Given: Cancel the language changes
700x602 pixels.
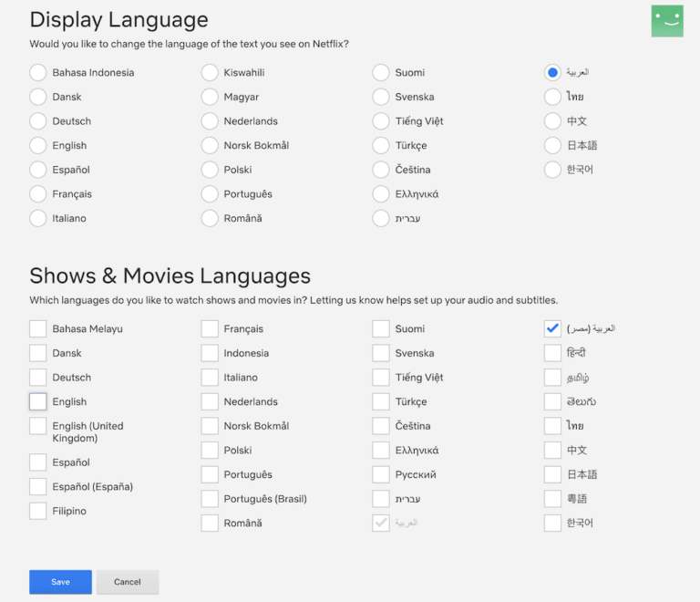Looking at the screenshot, I should pos(128,582).
